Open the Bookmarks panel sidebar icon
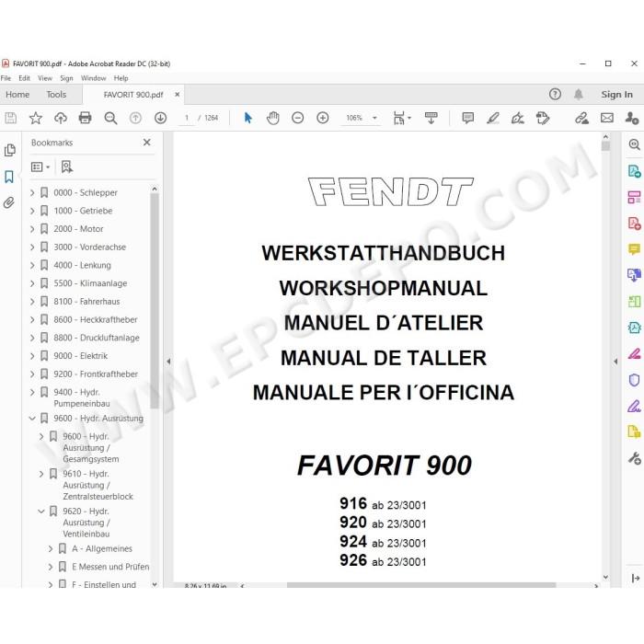Image resolution: width=644 pixels, height=644 pixels. (x=9, y=177)
